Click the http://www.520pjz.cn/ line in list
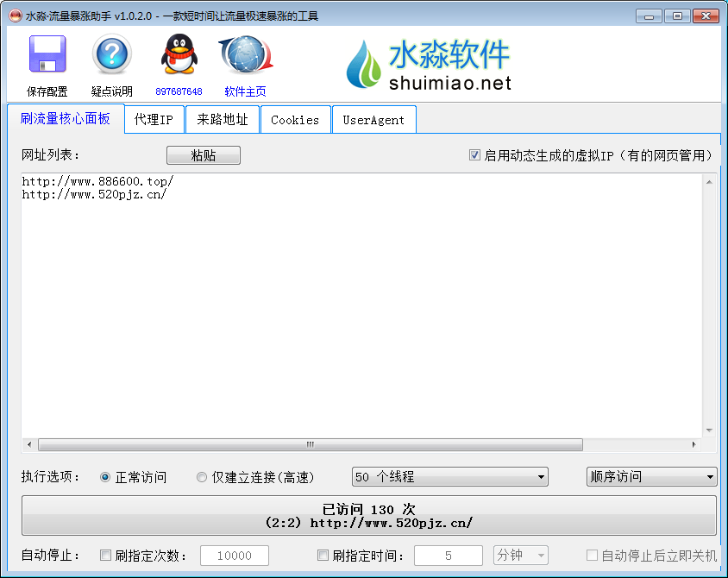The height and width of the screenshot is (578, 728). pos(94,194)
